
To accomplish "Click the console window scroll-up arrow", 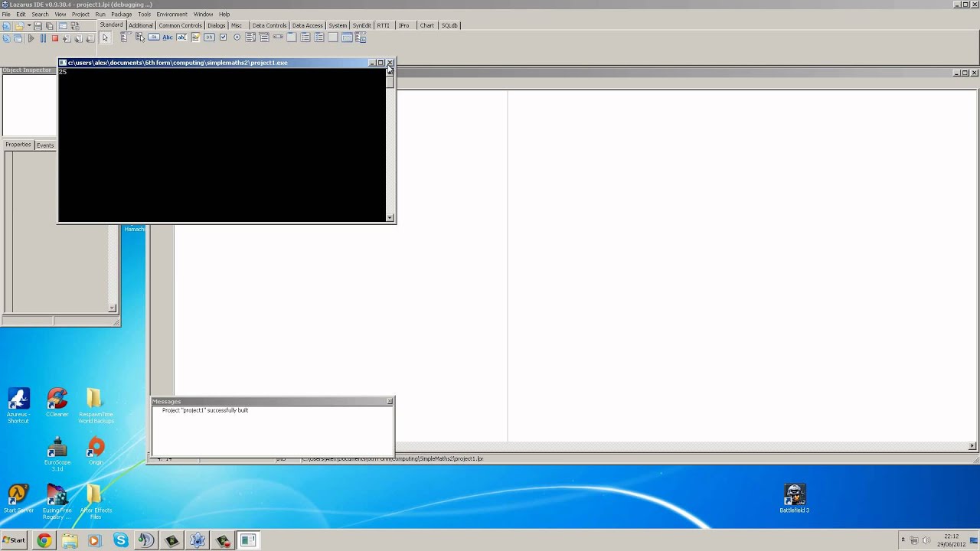I will (390, 73).
